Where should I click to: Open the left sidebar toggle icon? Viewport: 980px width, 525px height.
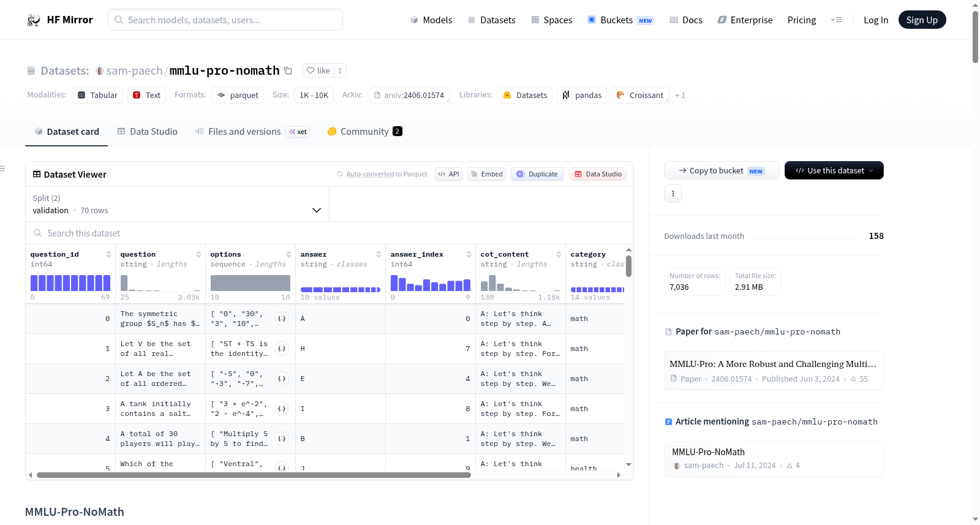[x=2, y=168]
